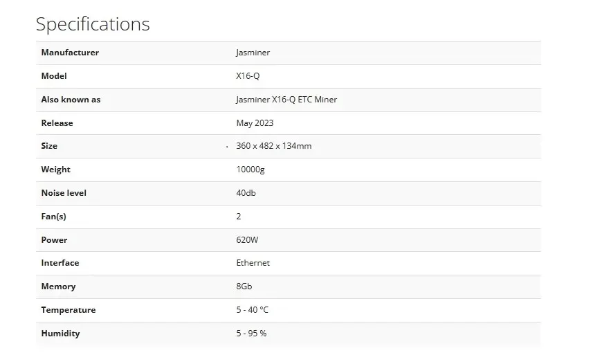The image size is (611, 364).
Task: Click the 620W power value
Action: coord(247,240)
